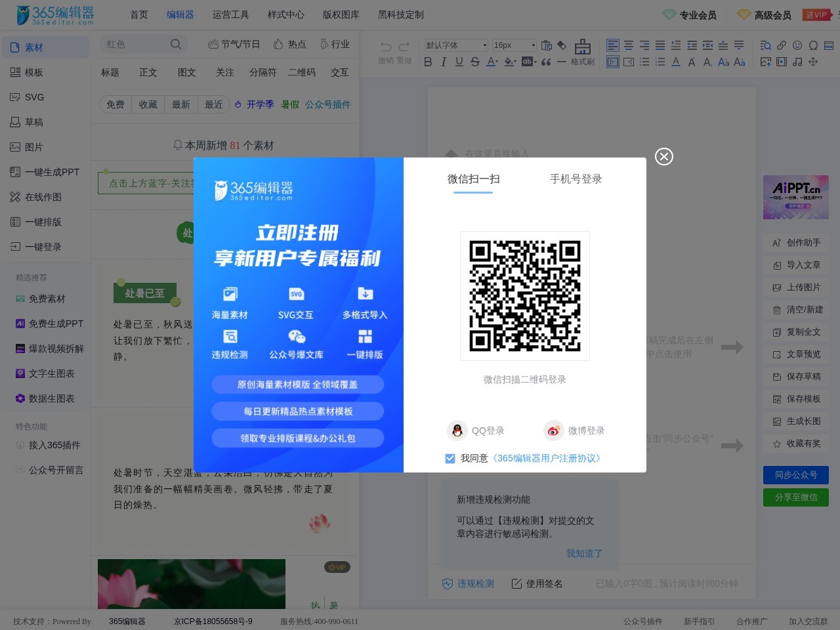Toggle bold formatting

click(x=428, y=62)
